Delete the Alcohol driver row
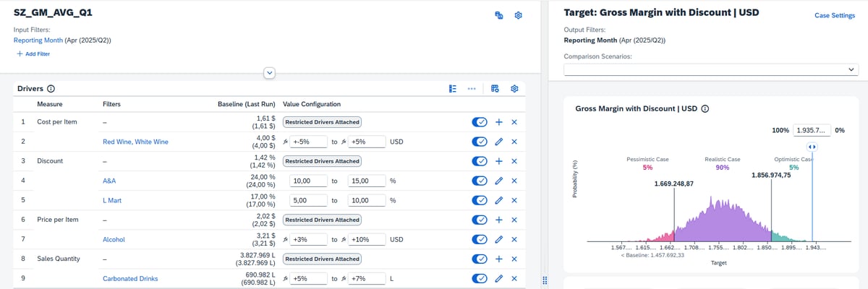Viewport: 868px width, 289px height. coord(514,239)
